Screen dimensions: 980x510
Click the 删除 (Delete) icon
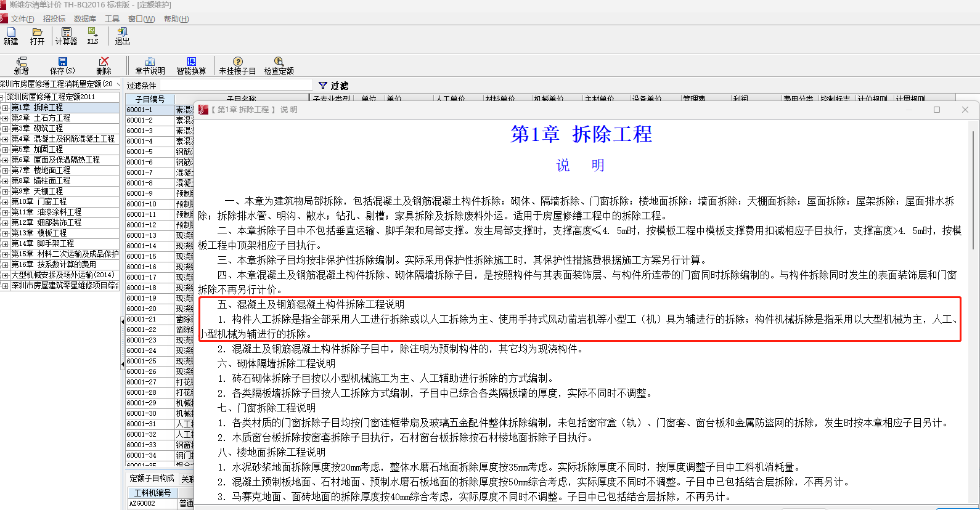104,62
